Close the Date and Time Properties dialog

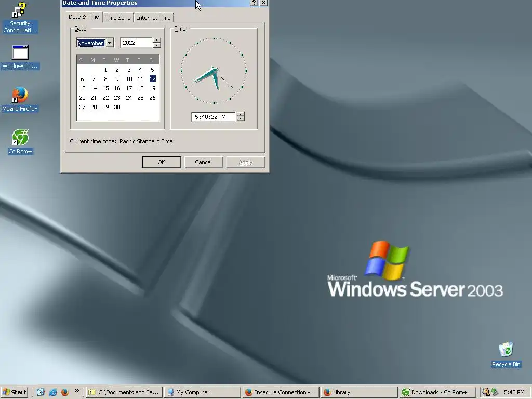[263, 3]
